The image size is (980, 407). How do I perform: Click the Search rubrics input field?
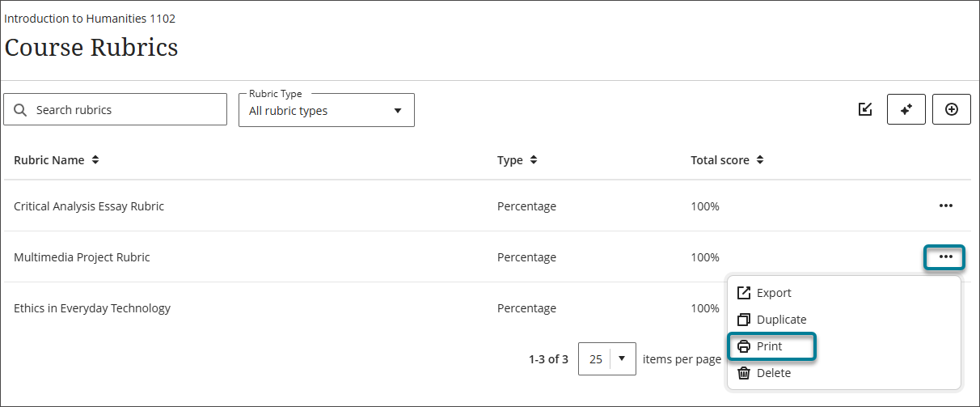(116, 109)
